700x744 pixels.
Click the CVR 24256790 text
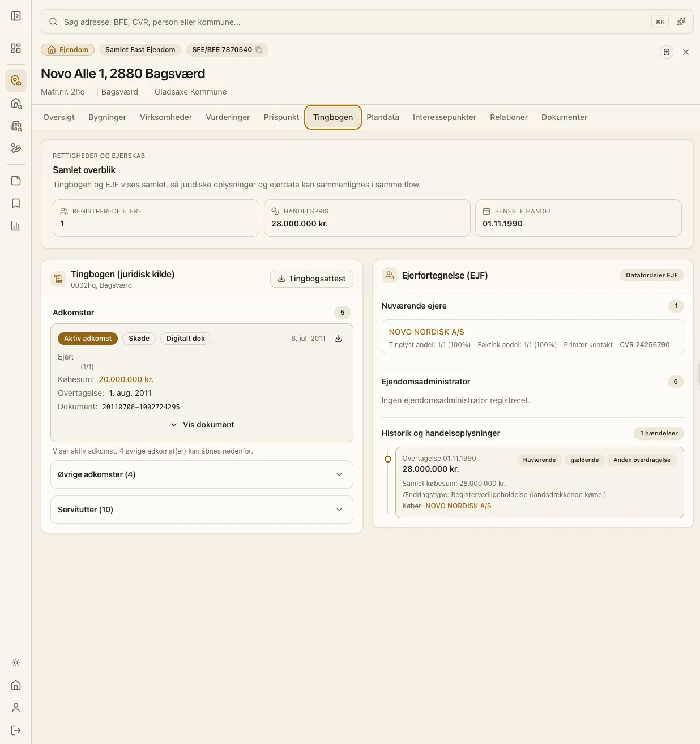click(x=644, y=345)
